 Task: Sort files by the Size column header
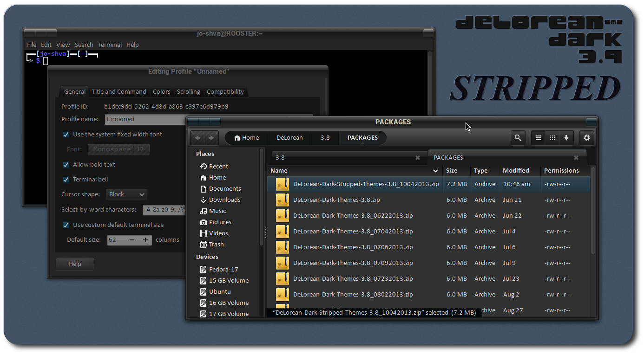coord(456,171)
